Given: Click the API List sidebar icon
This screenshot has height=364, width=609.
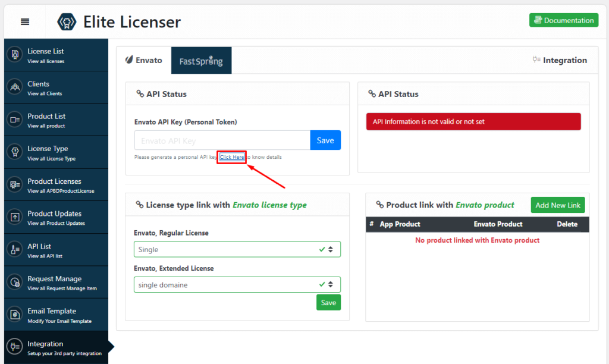Looking at the screenshot, I should (x=15, y=249).
